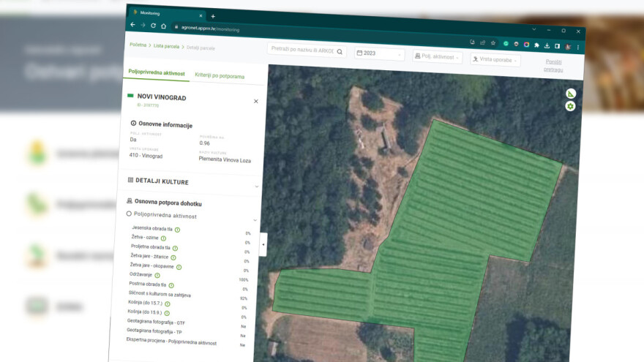Screen dimensions: 644x362
Task: Collapse the side panel with arrow handle
Action: 263,244
